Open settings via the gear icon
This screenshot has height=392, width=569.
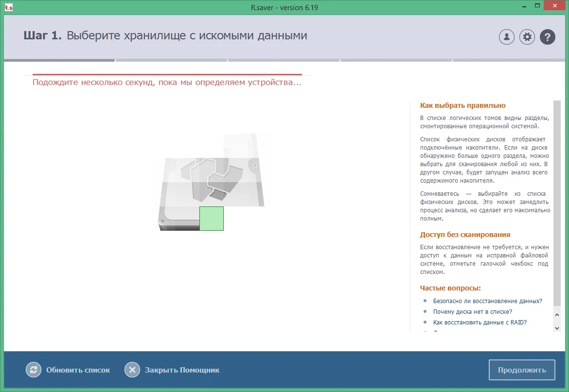(x=527, y=37)
